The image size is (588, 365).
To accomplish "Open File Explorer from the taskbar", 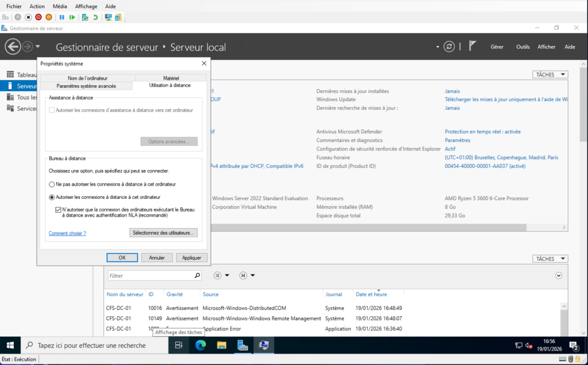I will click(x=222, y=345).
